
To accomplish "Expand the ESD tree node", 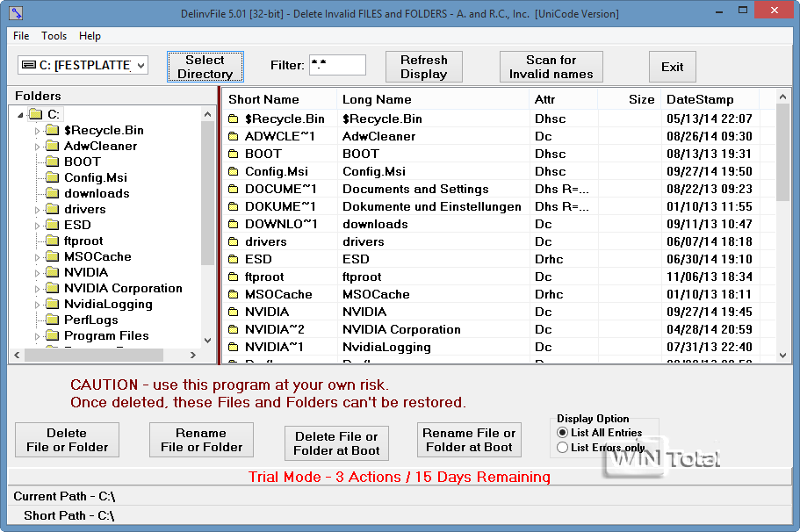I will pos(37,226).
